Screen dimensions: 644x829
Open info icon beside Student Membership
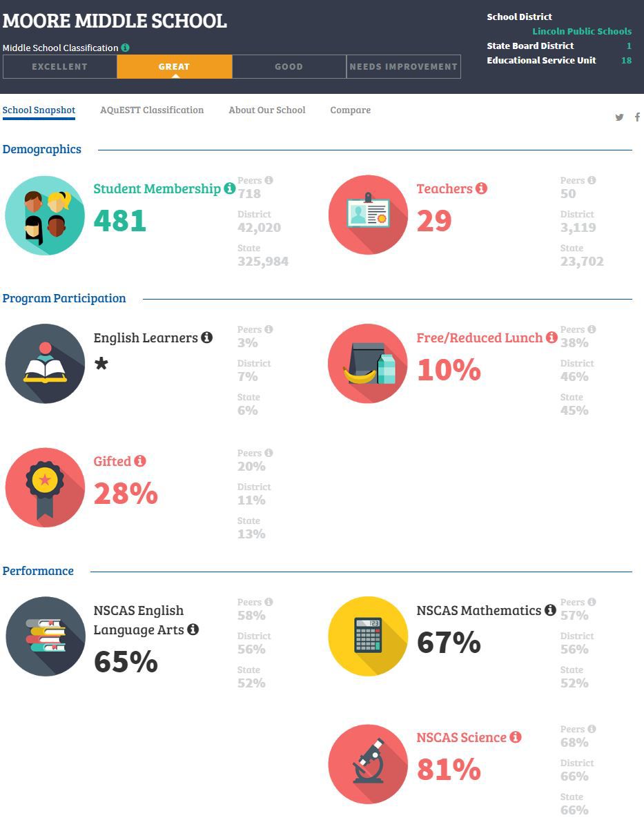pyautogui.click(x=229, y=188)
